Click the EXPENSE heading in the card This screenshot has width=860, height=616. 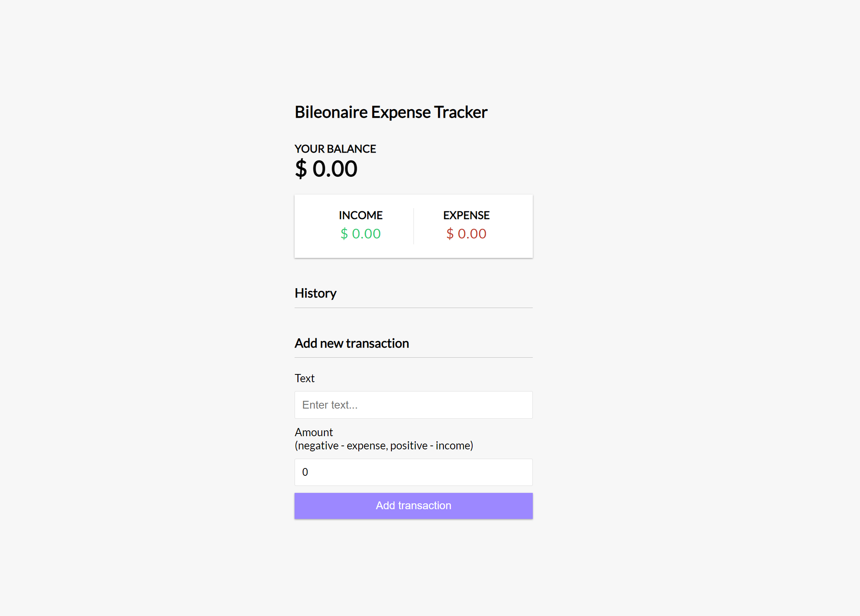pos(466,215)
